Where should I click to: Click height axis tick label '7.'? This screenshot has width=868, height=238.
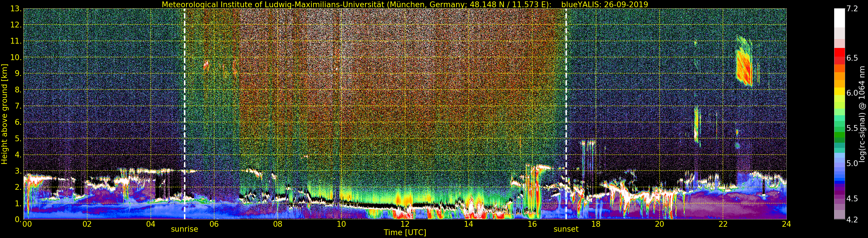(18, 106)
